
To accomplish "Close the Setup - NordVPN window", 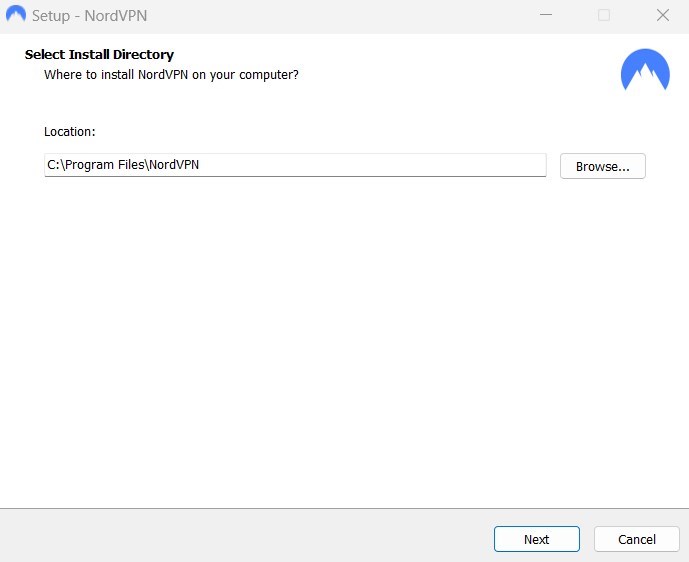I will coord(663,15).
